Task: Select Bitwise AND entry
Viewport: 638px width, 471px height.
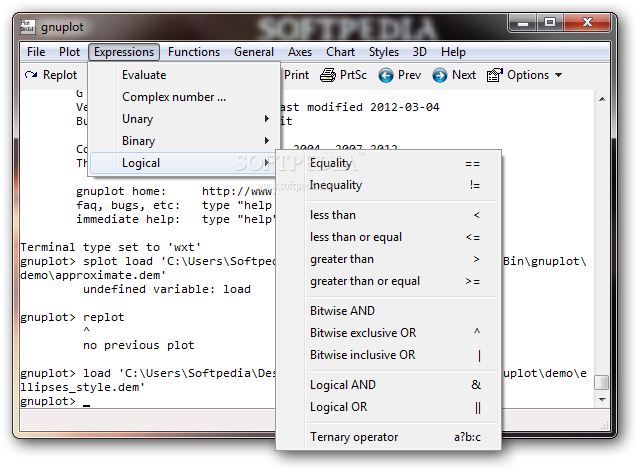Action: (x=389, y=311)
